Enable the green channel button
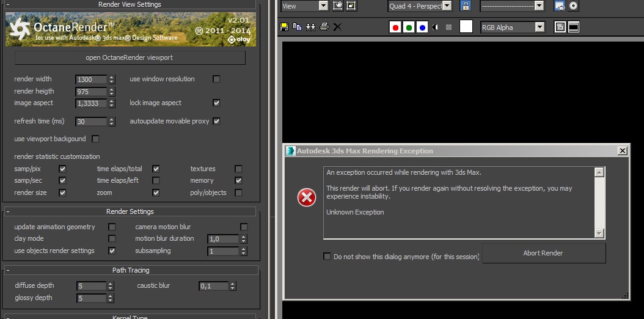This screenshot has height=319, width=644. click(409, 28)
